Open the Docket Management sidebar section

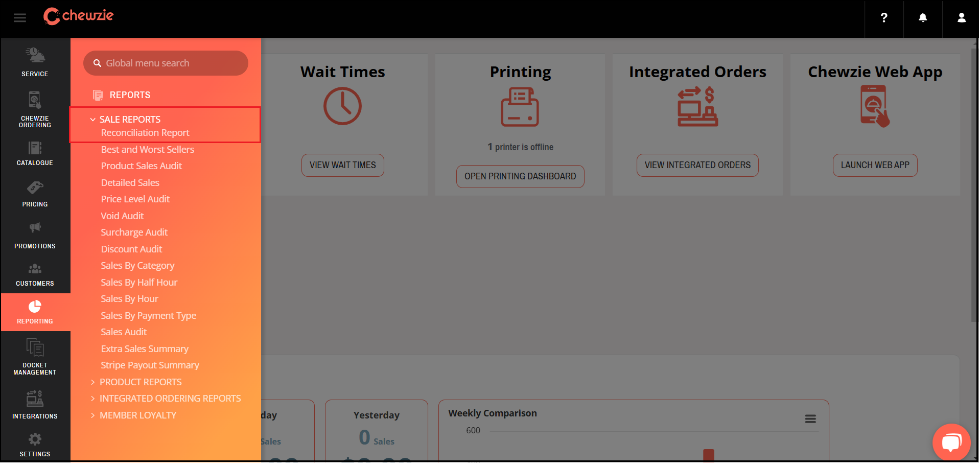point(35,357)
